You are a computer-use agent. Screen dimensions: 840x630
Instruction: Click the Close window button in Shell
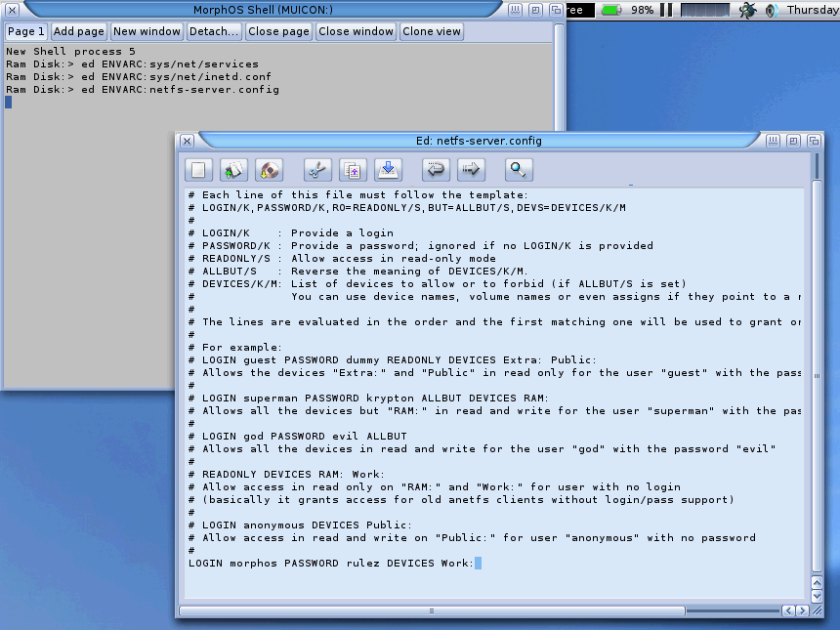click(357, 31)
